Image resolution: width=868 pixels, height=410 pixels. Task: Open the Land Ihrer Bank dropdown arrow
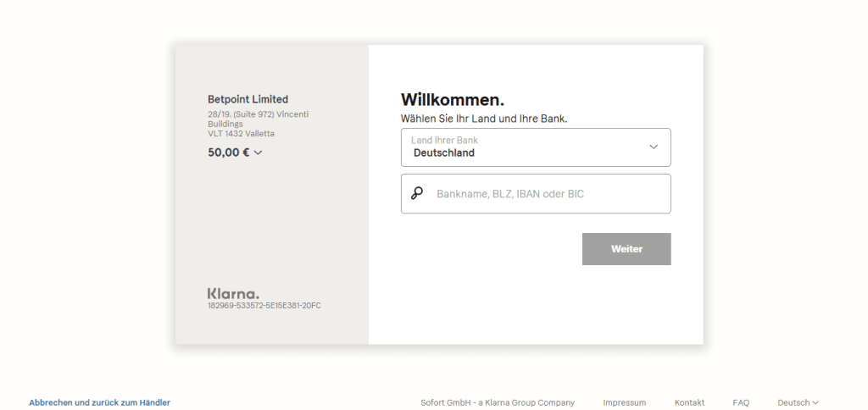[654, 147]
